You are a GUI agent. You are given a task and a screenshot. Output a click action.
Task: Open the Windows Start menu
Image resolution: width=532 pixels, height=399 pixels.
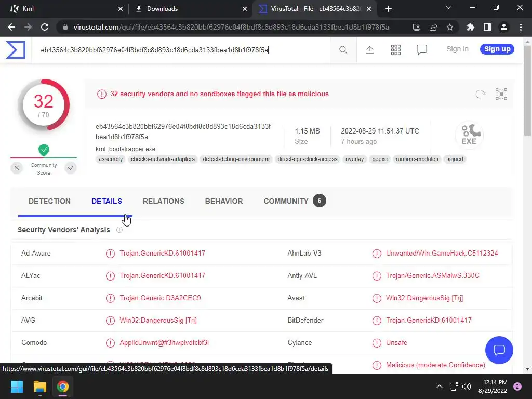point(17,387)
